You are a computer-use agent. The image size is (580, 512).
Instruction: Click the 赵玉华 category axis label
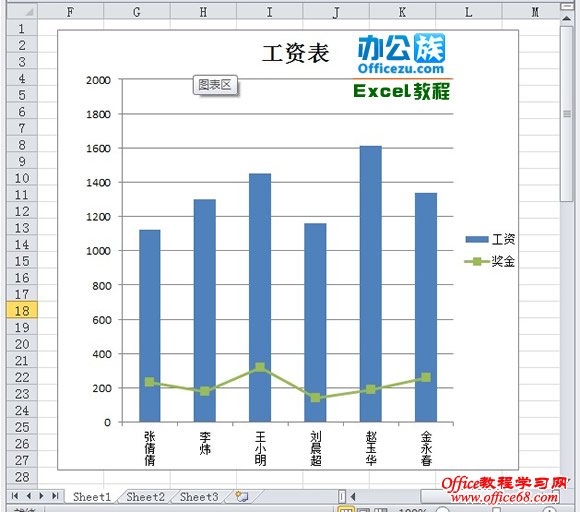tap(371, 448)
